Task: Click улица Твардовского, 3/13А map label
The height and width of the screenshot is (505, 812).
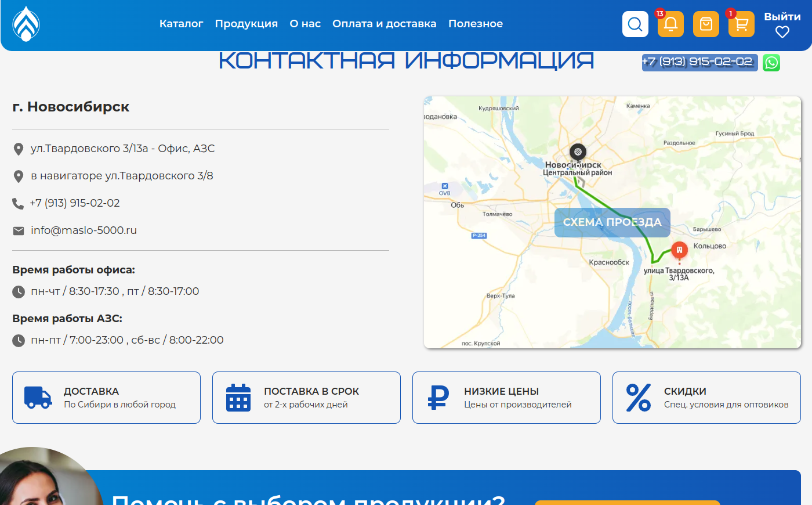Action: pos(679,274)
